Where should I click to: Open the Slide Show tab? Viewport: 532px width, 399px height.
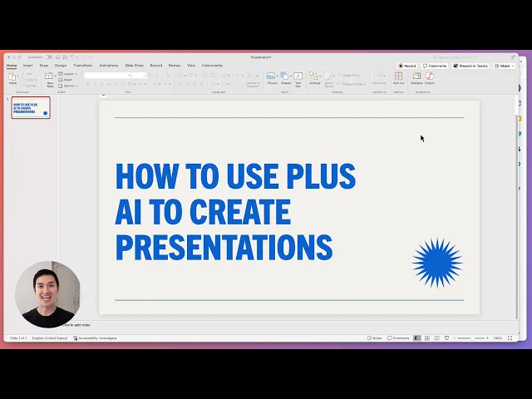coord(135,65)
